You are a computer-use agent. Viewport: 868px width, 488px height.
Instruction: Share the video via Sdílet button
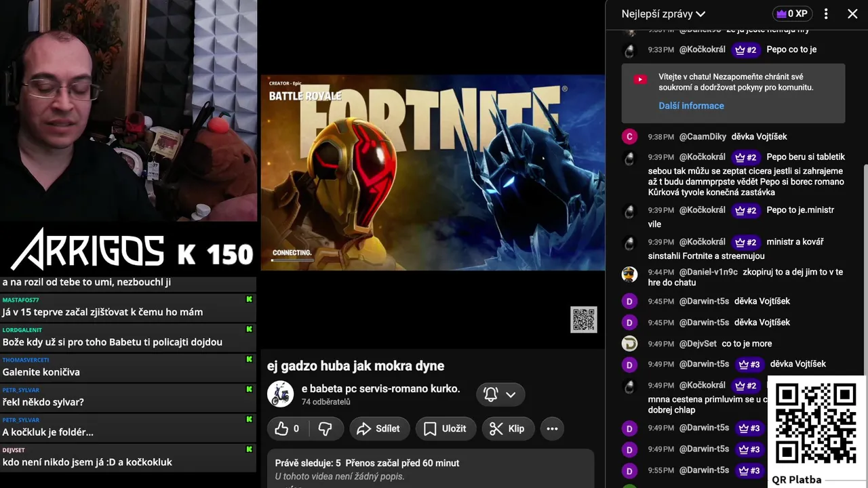[x=378, y=428]
